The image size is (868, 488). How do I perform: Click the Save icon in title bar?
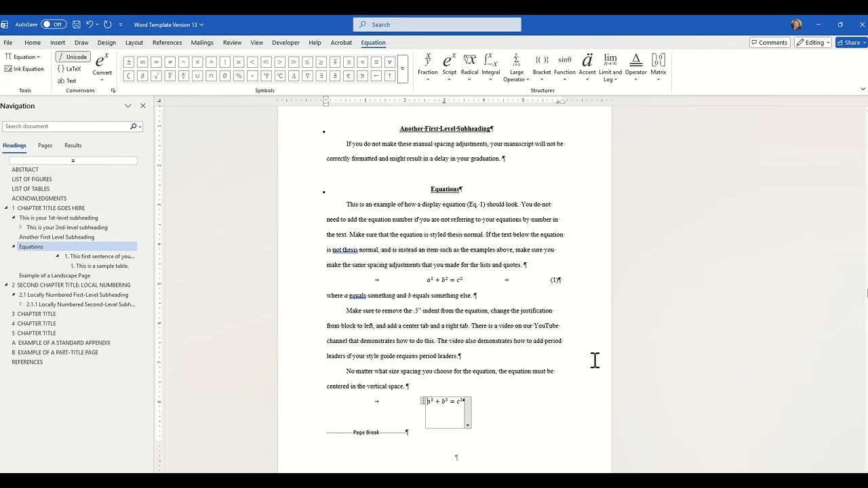coord(77,24)
